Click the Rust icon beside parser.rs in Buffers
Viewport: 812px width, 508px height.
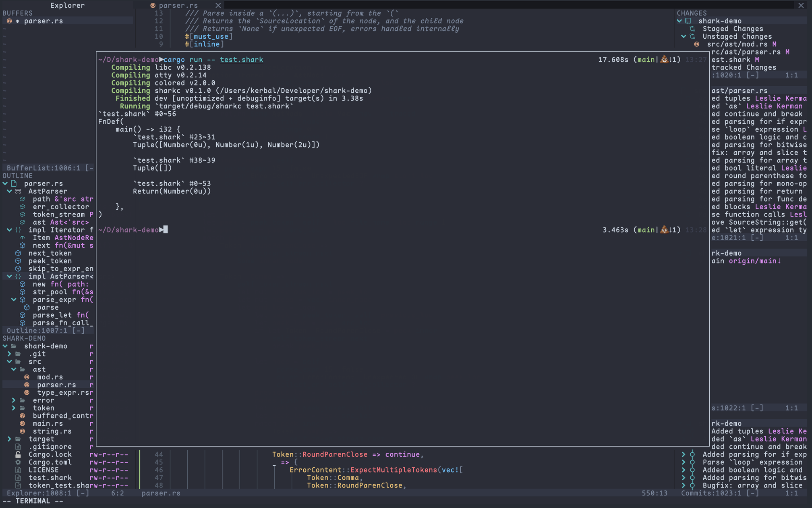point(9,21)
